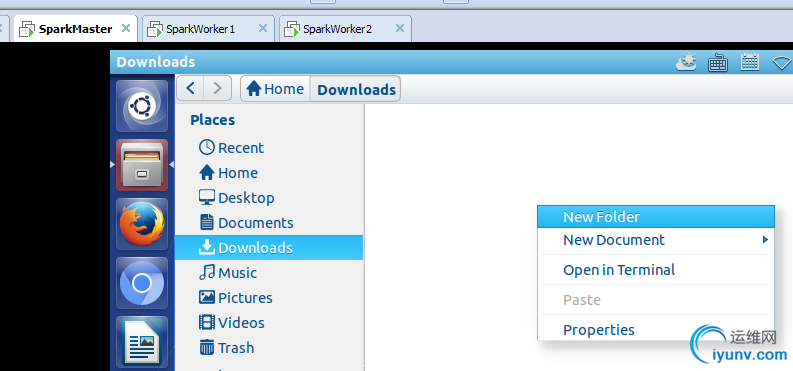Click the Places sidebar heading

coord(212,120)
